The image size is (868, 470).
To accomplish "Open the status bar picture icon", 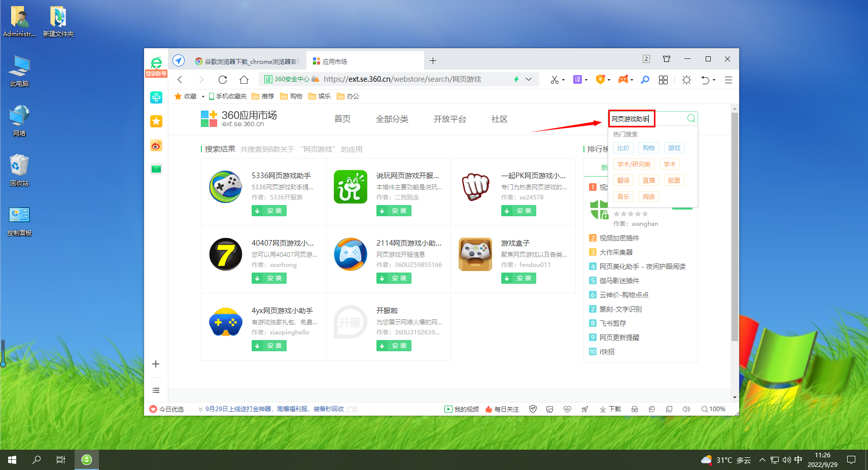I will [549, 409].
